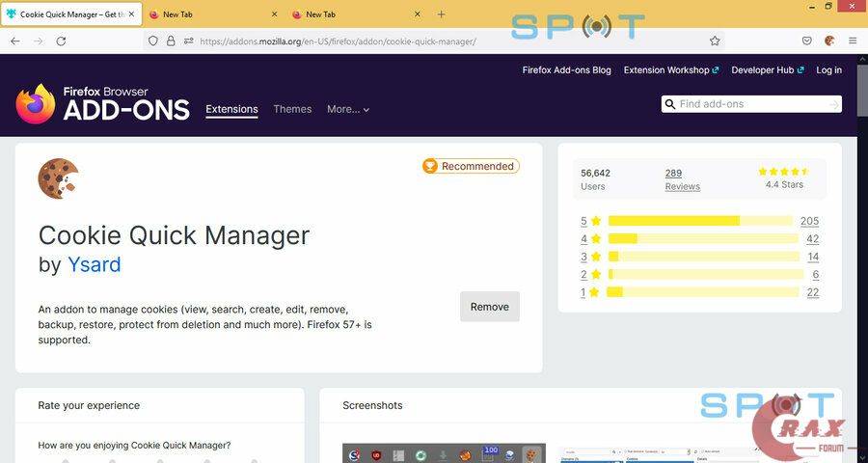Switch to the first New Tab
This screenshot has width=868, height=463.
(213, 14)
